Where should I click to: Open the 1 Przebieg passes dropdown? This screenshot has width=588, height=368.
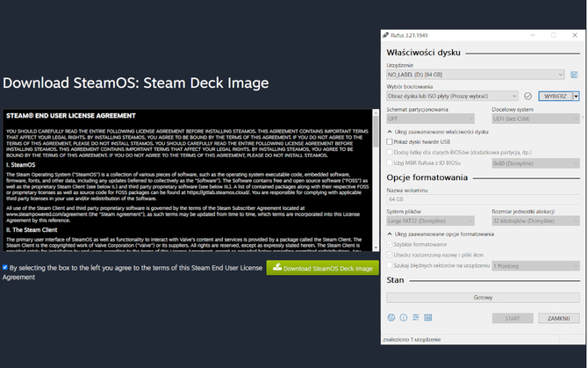[536, 266]
